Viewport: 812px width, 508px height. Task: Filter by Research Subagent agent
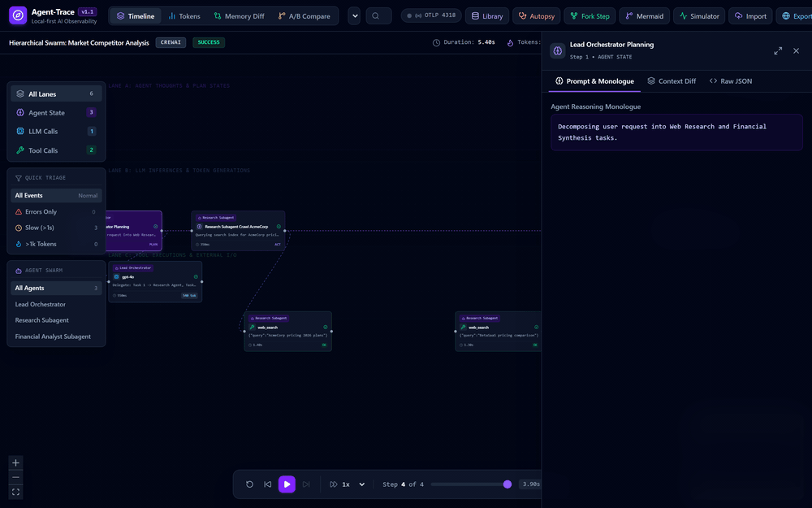[57, 320]
